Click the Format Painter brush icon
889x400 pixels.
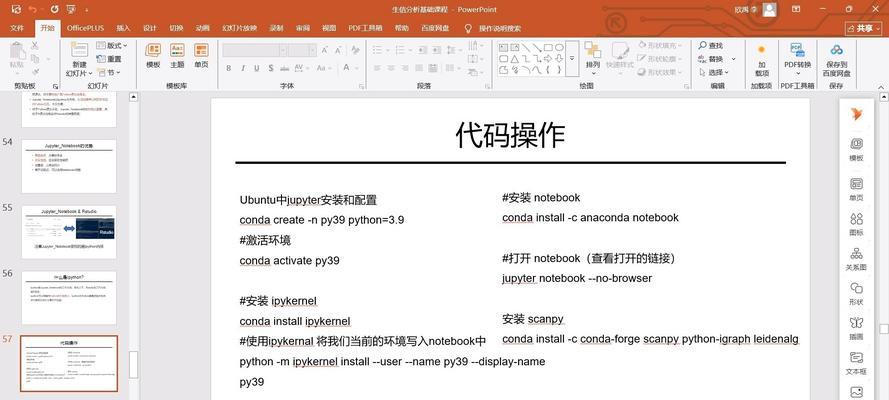click(35, 72)
